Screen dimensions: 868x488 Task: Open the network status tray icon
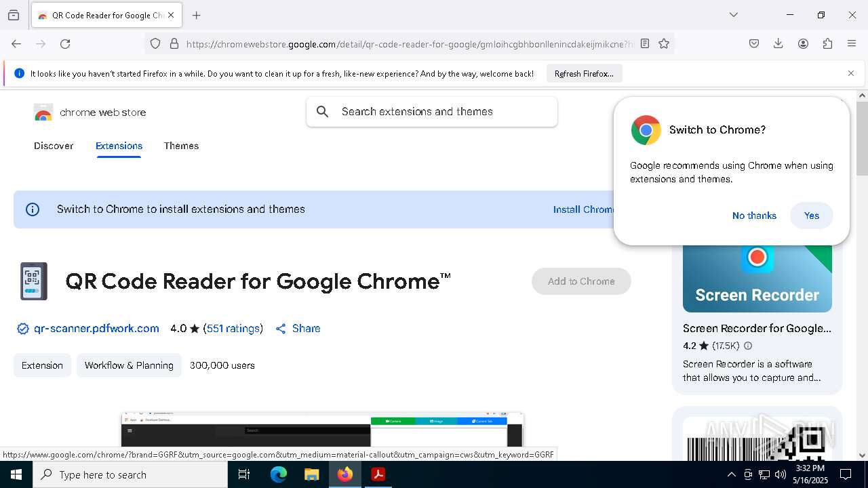coord(764,474)
